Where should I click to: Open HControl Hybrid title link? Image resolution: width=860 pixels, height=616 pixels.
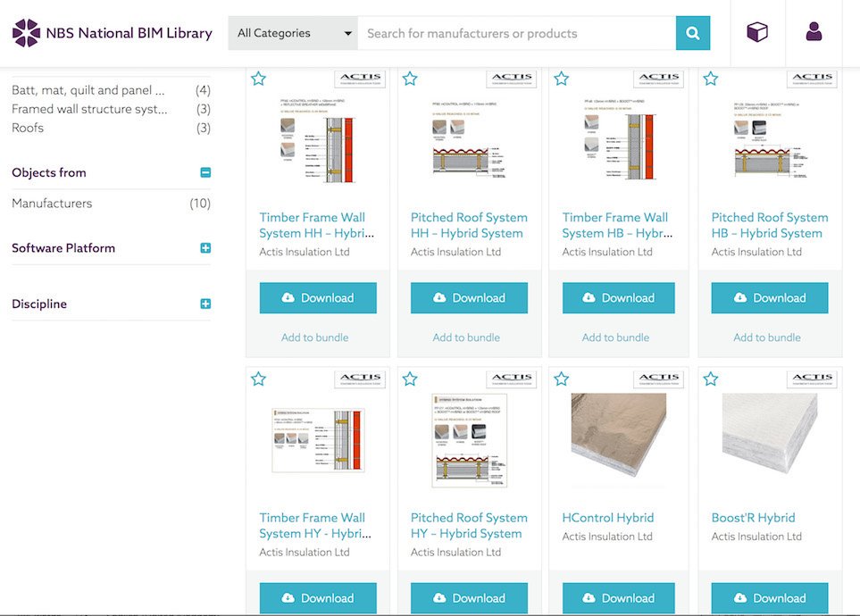coord(607,518)
